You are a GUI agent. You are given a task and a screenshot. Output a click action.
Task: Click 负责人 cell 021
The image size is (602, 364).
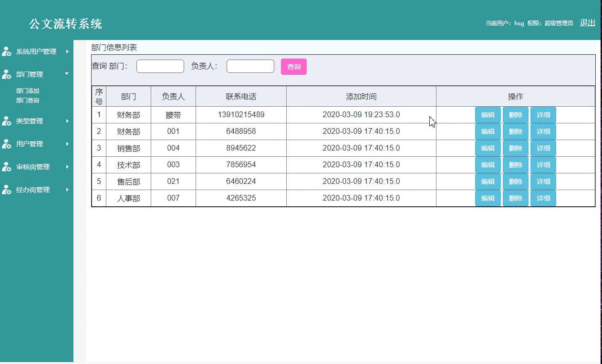coord(173,182)
